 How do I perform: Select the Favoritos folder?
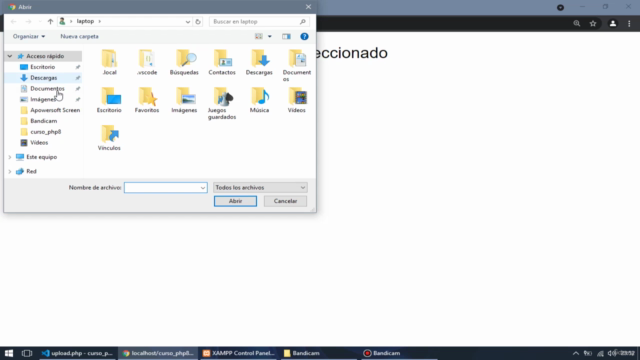pyautogui.click(x=147, y=100)
